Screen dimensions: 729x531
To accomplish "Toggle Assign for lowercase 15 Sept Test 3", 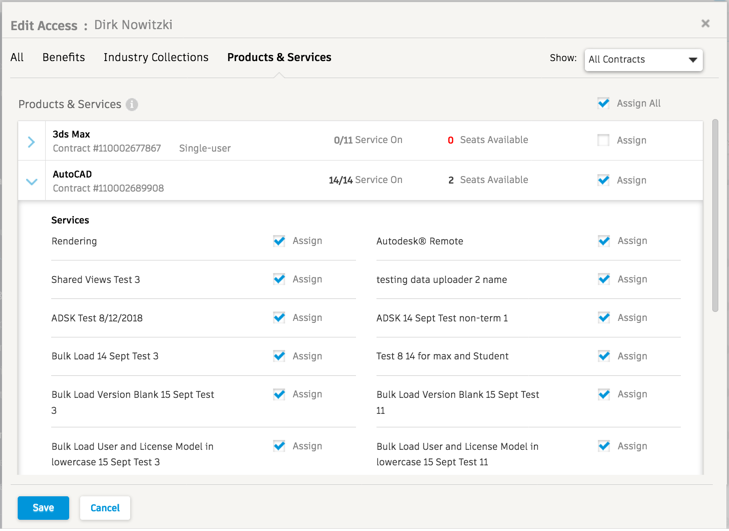I will 279,446.
